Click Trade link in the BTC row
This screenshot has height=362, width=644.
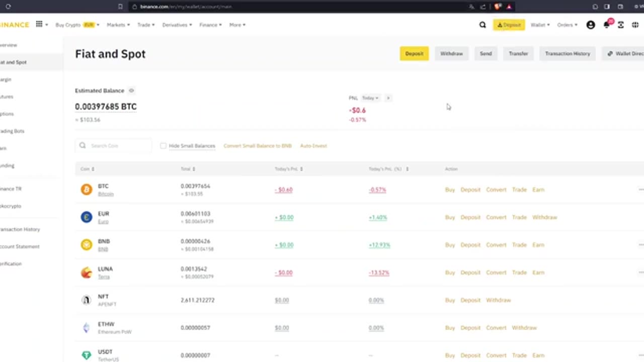(519, 190)
